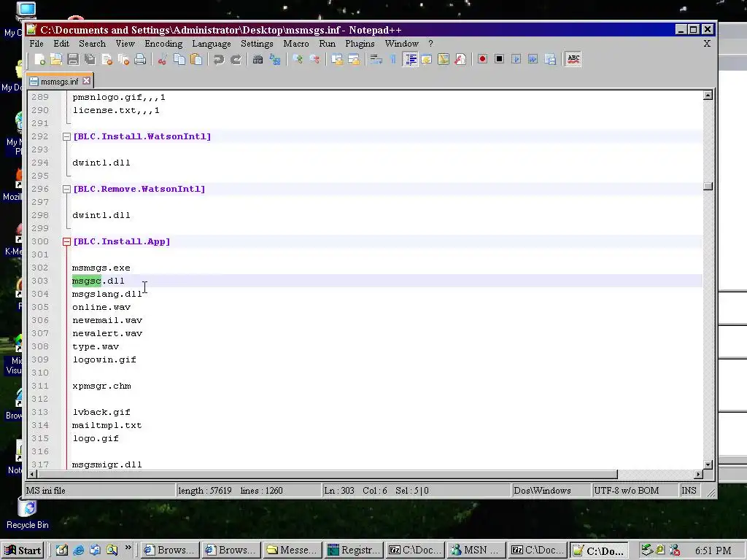
Task: Click the Run Macro Multiple Times icon
Action: pyautogui.click(x=533, y=60)
